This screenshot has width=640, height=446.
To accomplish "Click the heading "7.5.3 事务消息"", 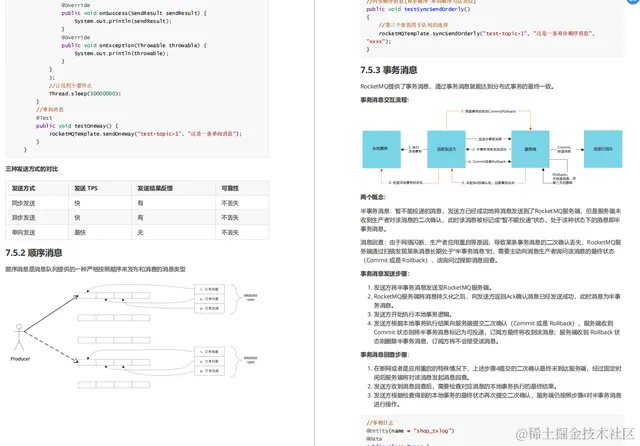I will pos(389,70).
